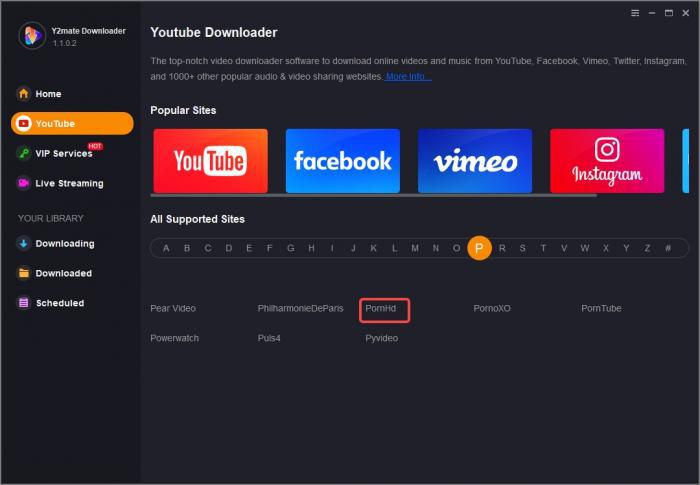The width and height of the screenshot is (700, 485).
Task: Open the Pyvideo site link
Action: tap(382, 338)
